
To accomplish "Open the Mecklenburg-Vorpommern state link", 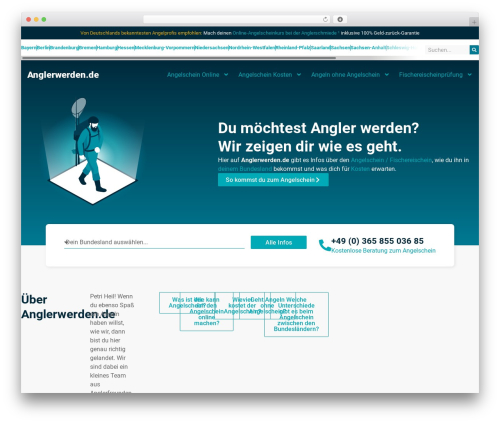I will tap(165, 48).
